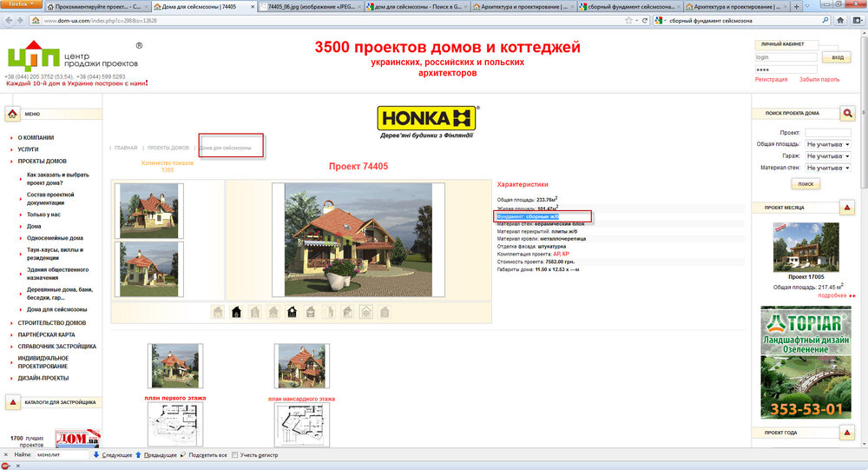The width and height of the screenshot is (868, 470).
Task: Click the Регистрация link
Action: (x=771, y=79)
